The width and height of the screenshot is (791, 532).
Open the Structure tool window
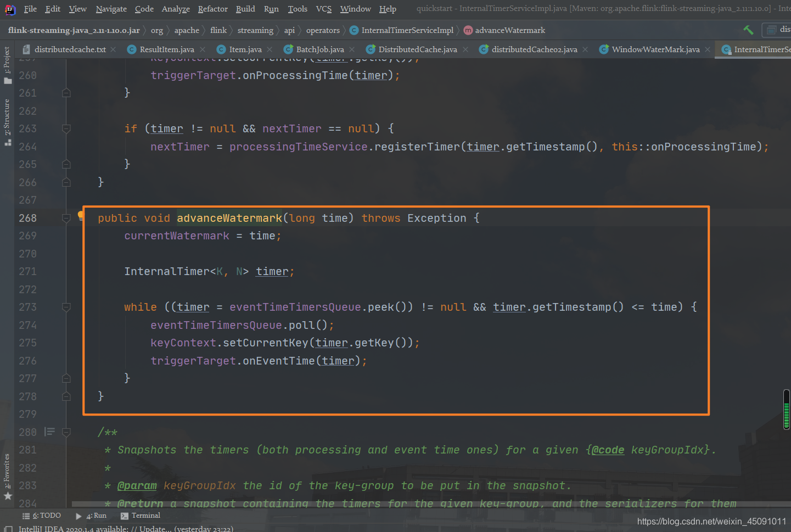point(7,122)
